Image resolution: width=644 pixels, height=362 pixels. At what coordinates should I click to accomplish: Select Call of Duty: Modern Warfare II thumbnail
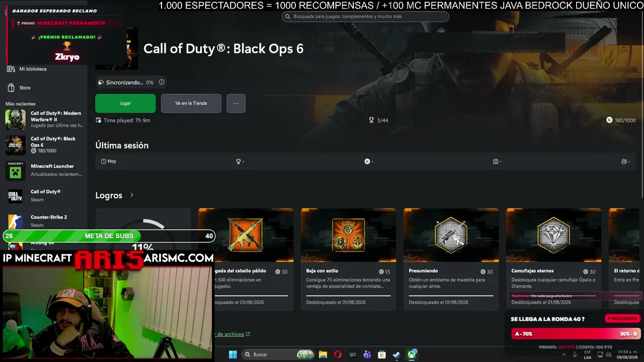(15, 120)
